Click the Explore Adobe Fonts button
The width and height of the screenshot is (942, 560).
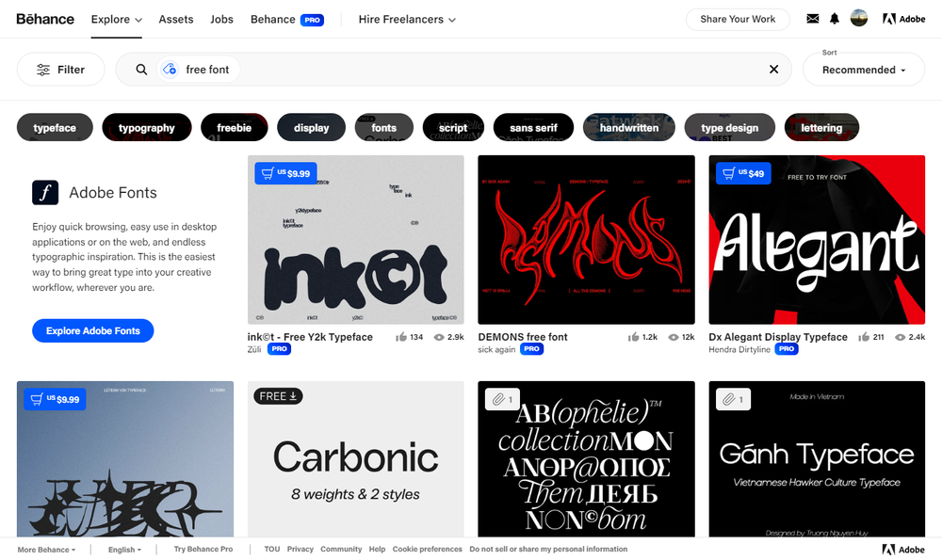[92, 330]
